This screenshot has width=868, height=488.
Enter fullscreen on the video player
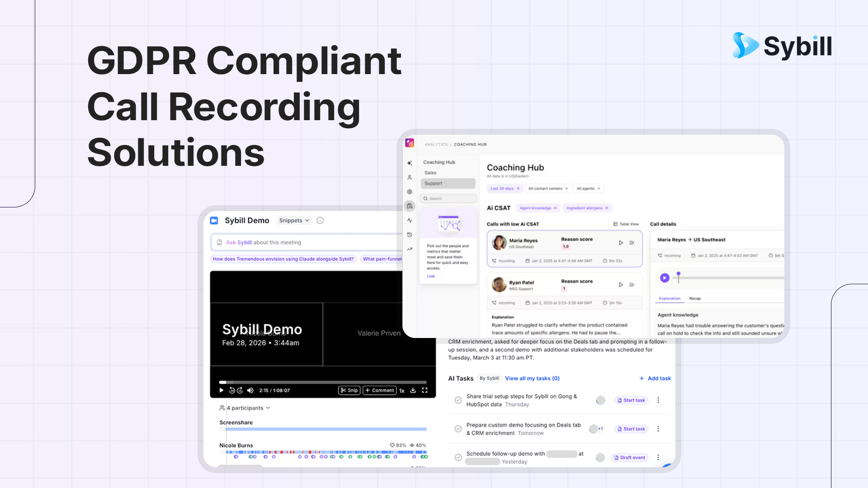pos(425,390)
